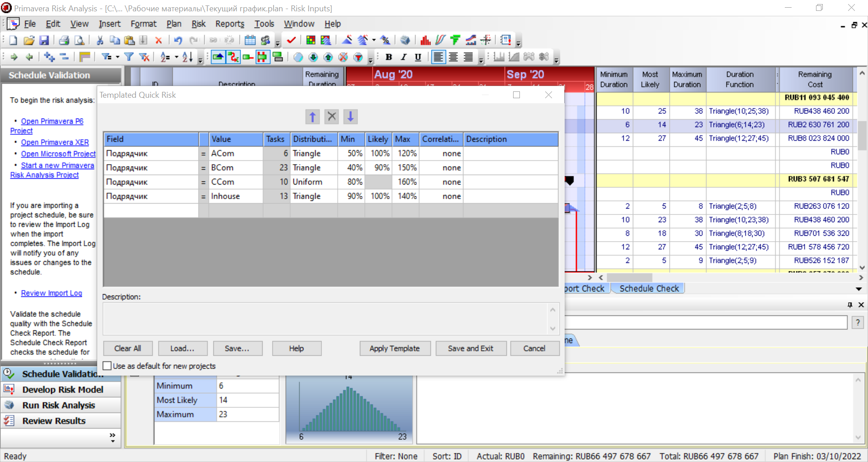
Task: Click the Bold formatting icon
Action: pos(388,57)
